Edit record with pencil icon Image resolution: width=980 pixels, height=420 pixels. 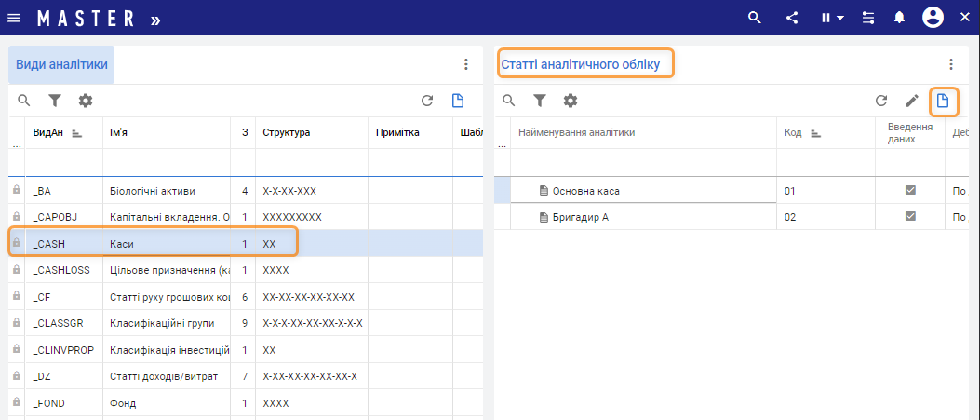[x=912, y=101]
